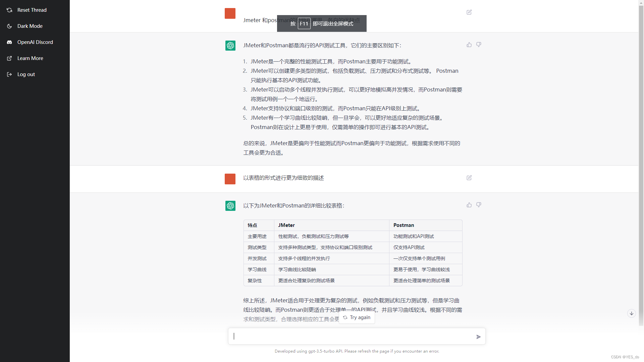Screen dimensions: 644x362
Task: Focus the chat message input field
Action: (352, 336)
